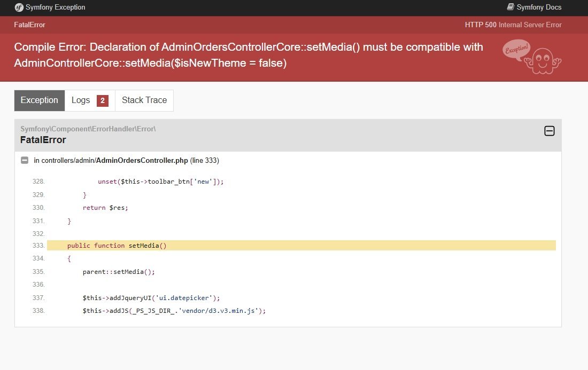Click the FatalError class heading

click(43, 140)
